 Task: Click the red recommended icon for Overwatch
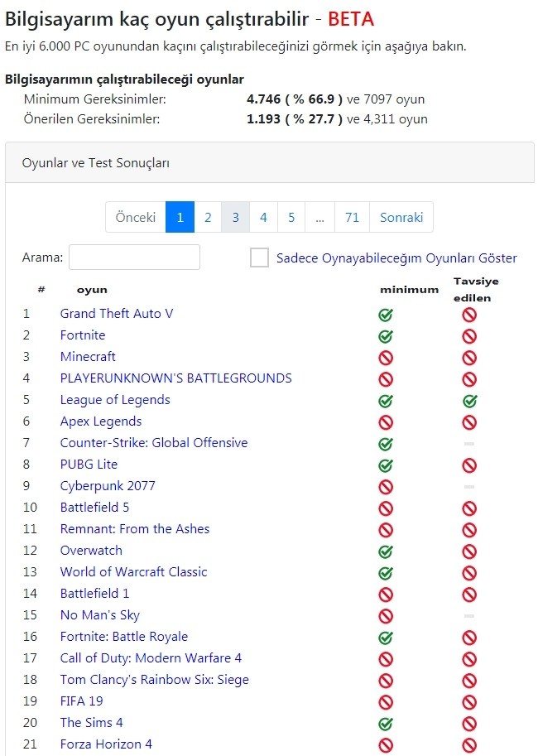point(469,551)
